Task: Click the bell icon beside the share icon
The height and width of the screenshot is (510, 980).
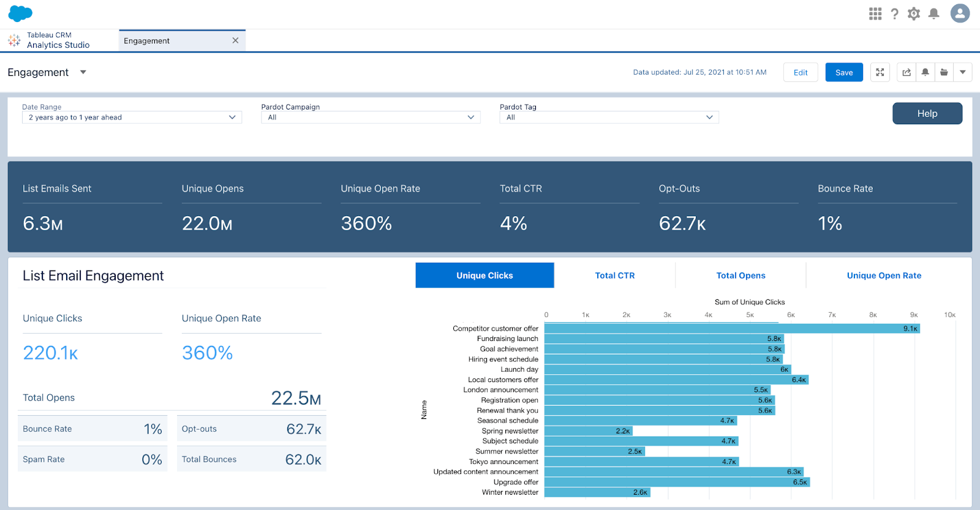Action: coord(925,72)
